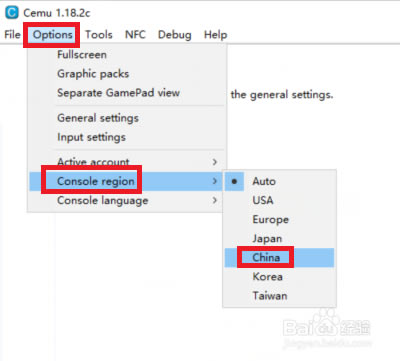
Task: Expand the Console region submenu
Action: (126, 181)
